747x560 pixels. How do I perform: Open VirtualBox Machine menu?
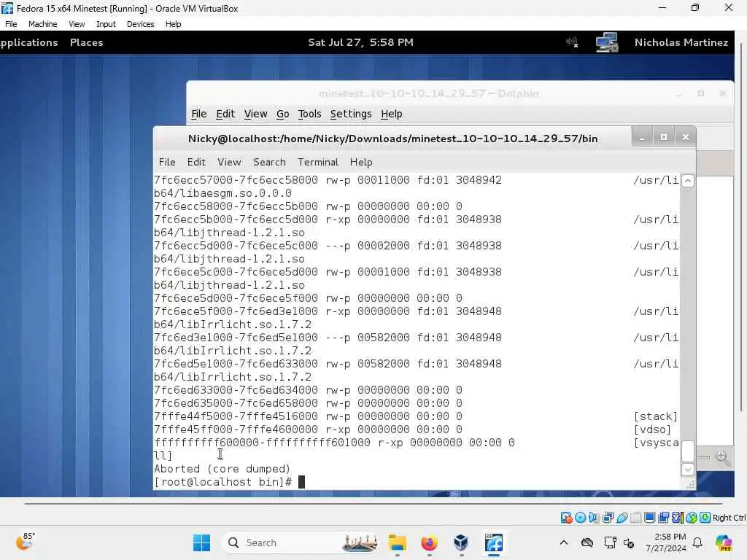[42, 24]
